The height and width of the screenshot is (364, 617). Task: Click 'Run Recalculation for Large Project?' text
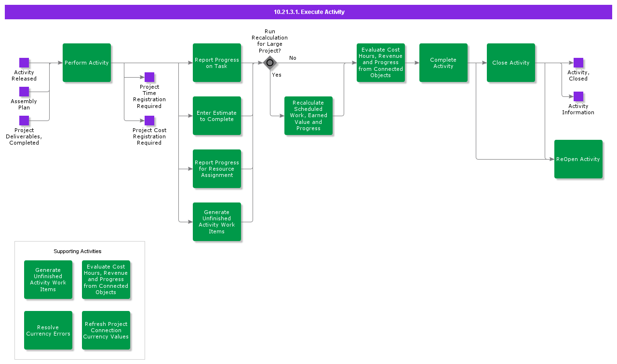click(270, 41)
